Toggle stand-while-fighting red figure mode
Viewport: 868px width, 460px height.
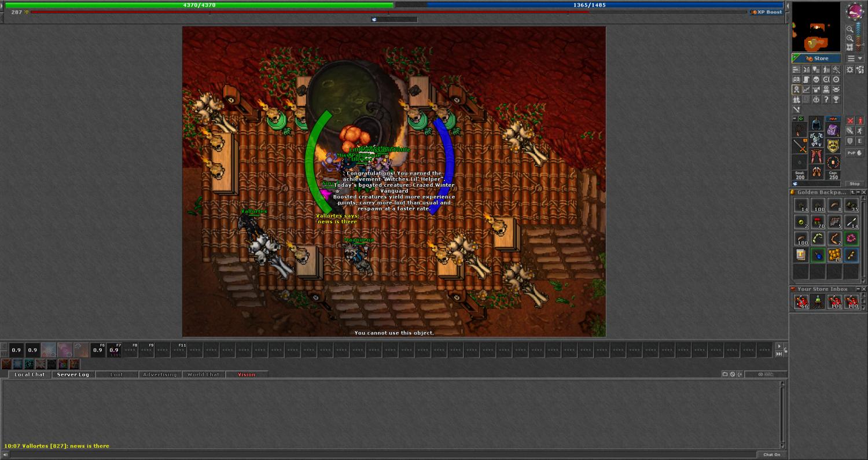click(860, 120)
